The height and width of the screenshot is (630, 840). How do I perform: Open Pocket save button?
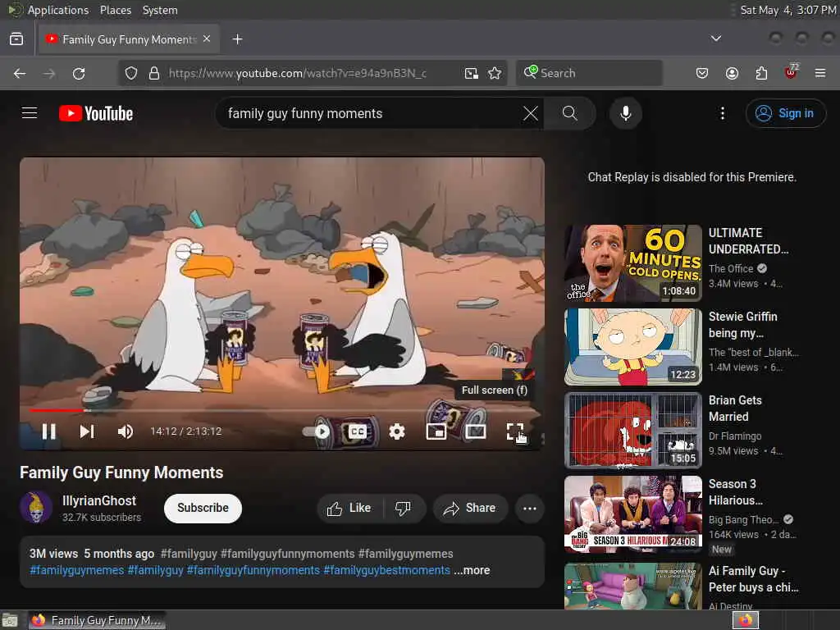click(702, 73)
